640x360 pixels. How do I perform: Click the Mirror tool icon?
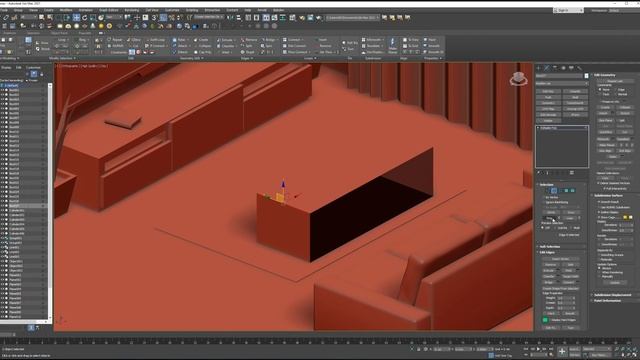click(230, 18)
